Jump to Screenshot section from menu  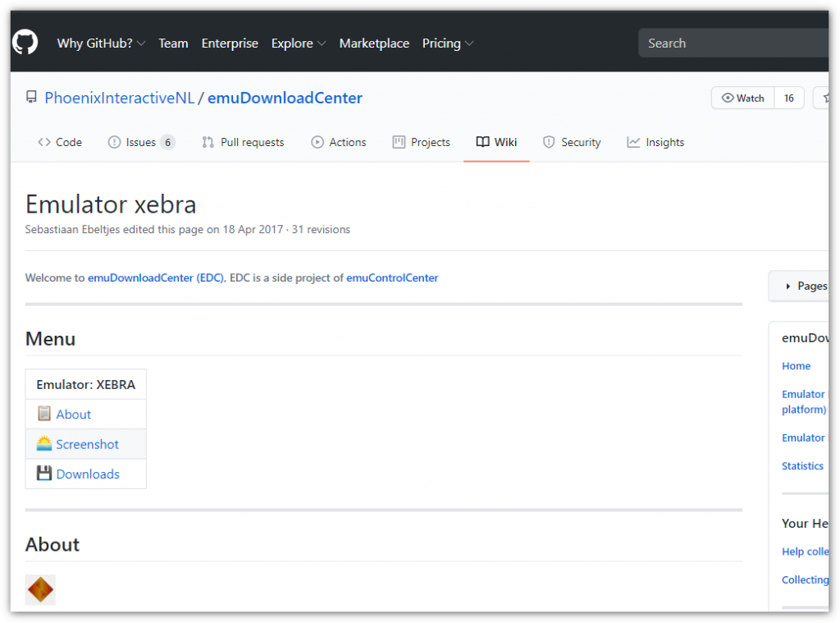click(87, 444)
